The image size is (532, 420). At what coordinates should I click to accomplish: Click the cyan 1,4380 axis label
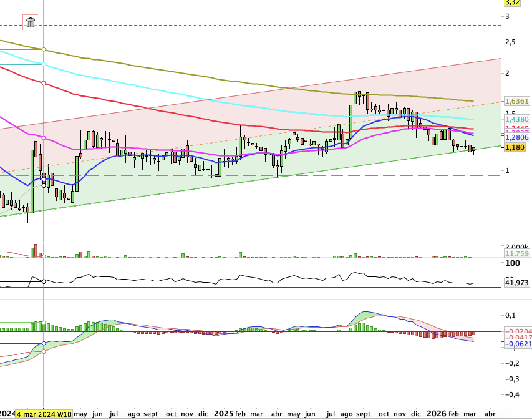pyautogui.click(x=516, y=119)
